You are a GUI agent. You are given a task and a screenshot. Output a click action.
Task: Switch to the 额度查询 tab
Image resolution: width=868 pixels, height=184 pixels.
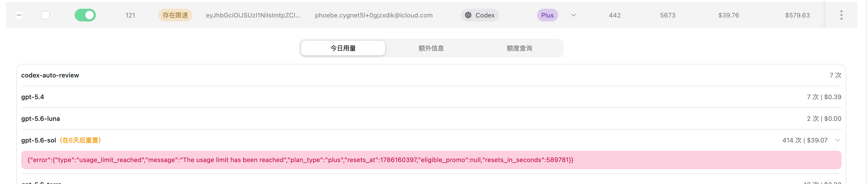click(x=519, y=48)
